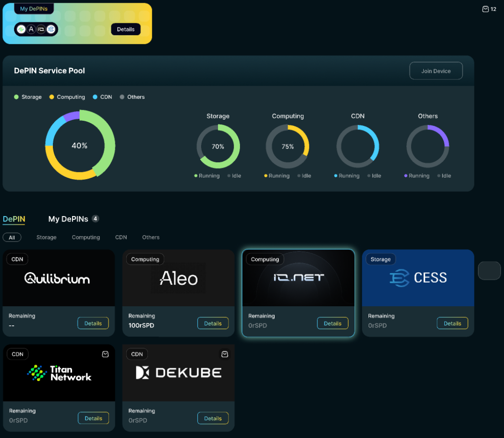Switch to the My DePINs tab
Image resolution: width=504 pixels, height=438 pixels.
(x=68, y=219)
